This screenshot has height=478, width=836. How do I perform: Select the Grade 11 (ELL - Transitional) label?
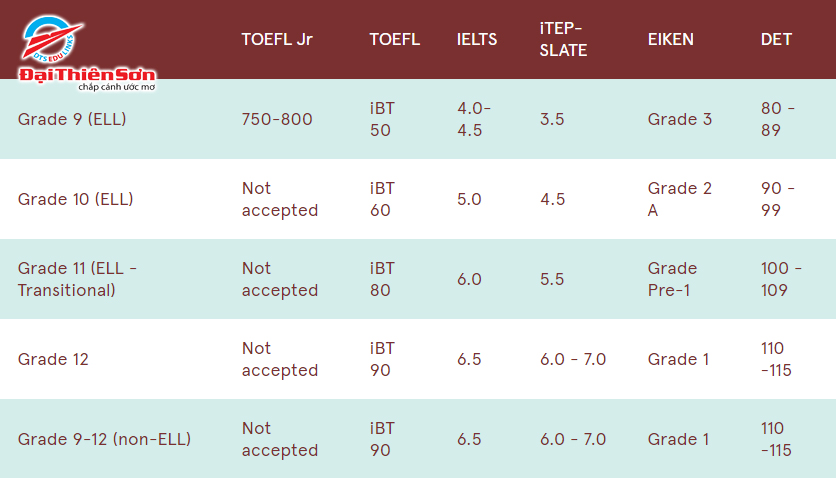tap(77, 279)
